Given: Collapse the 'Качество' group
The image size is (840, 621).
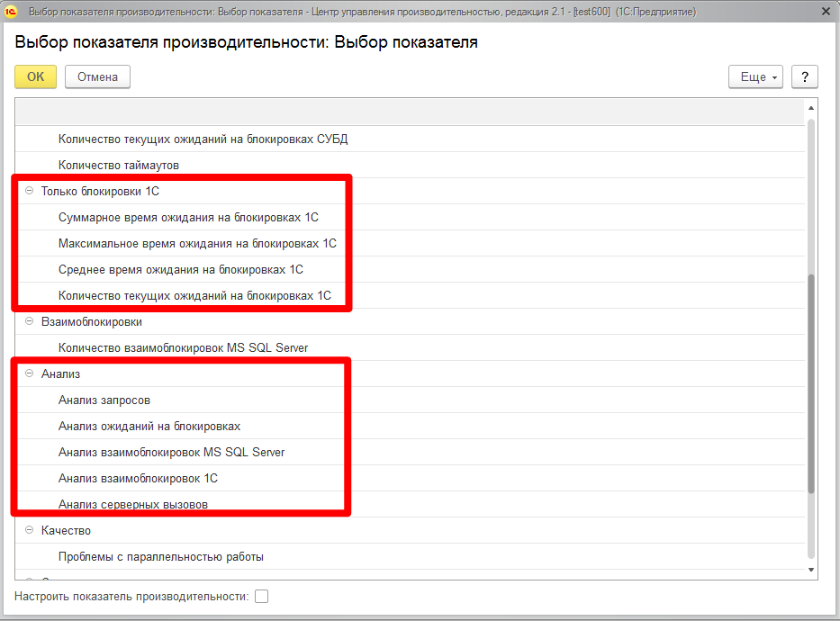Looking at the screenshot, I should (30, 531).
